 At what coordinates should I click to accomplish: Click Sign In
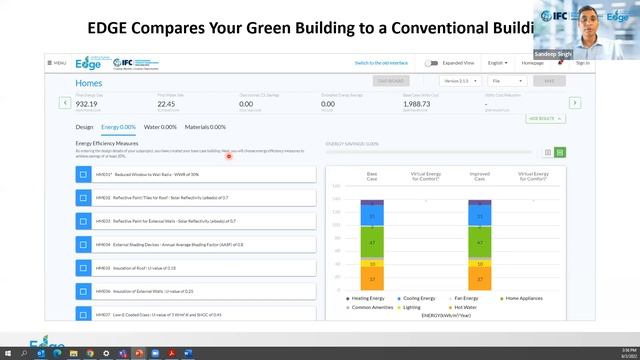tap(582, 63)
